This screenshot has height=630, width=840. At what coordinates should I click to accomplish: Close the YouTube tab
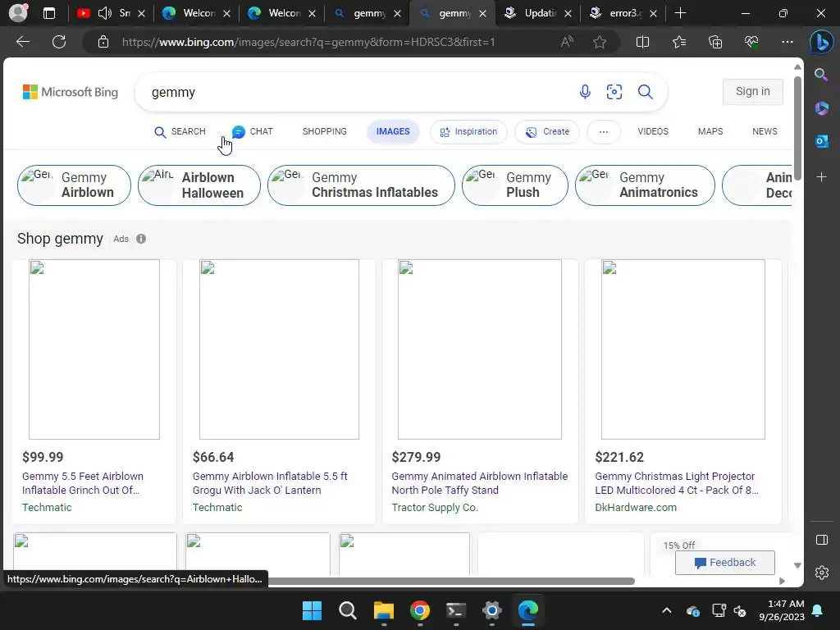(141, 13)
